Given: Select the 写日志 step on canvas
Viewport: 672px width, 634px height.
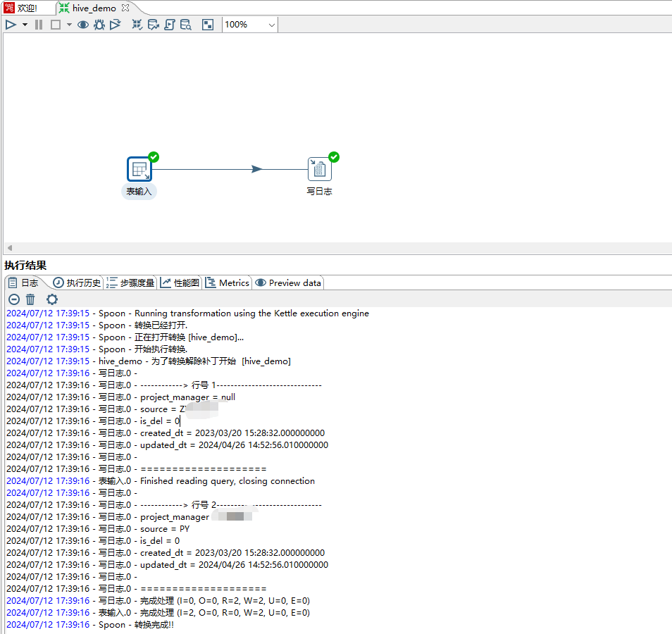Looking at the screenshot, I should (x=319, y=169).
